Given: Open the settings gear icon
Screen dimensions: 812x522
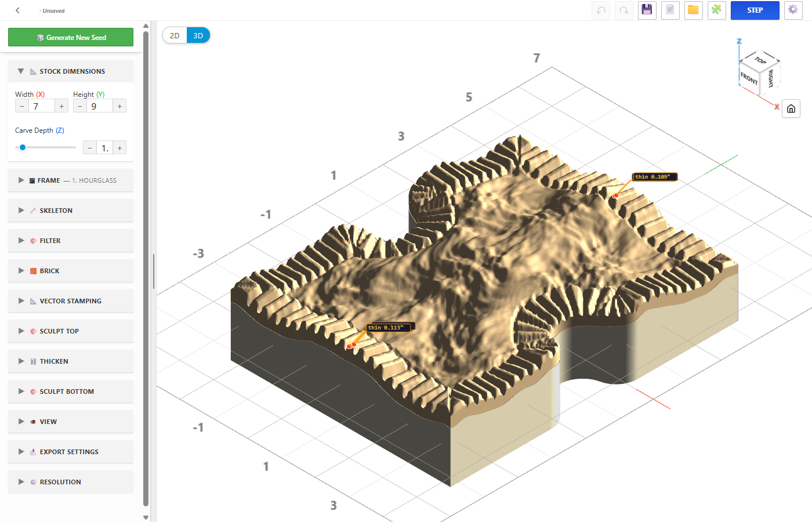Looking at the screenshot, I should 793,10.
